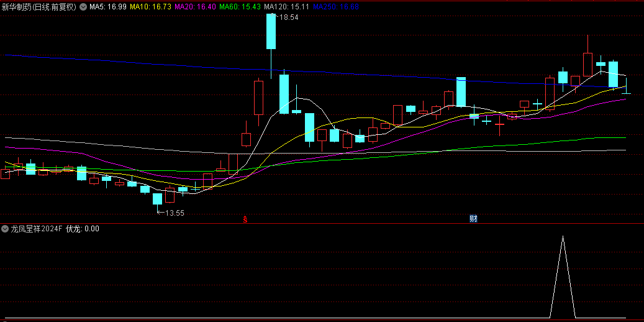Image resolution: width=644 pixels, height=322 pixels.
Task: Select the MA10: 16.73 label
Action: pos(151,7)
